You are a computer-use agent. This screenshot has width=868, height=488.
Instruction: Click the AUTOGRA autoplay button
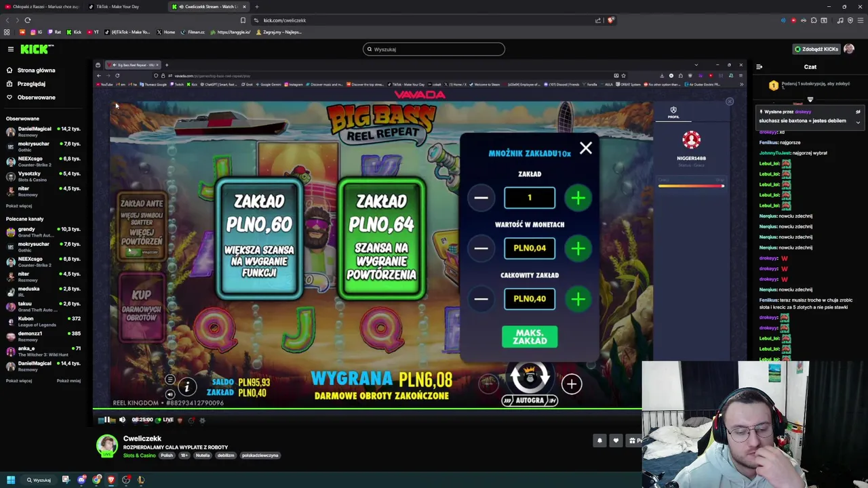(x=530, y=401)
